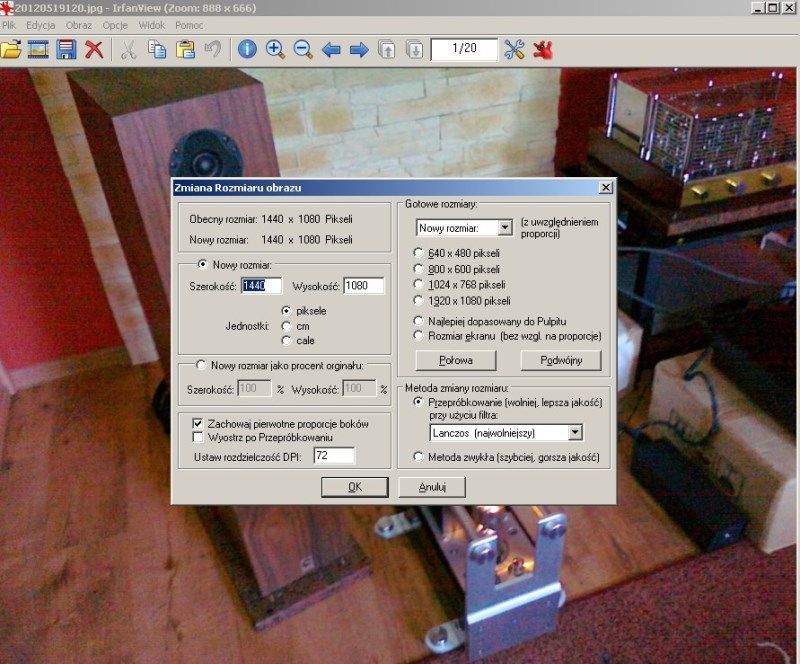Copy the image with the copy icon
Screen dimensions: 800x664
coord(157,50)
